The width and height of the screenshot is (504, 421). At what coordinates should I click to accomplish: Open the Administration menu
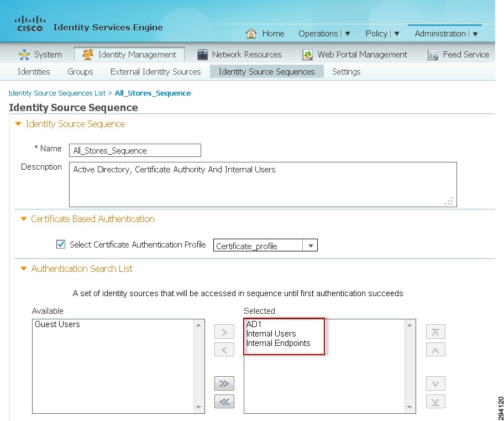[x=440, y=33]
